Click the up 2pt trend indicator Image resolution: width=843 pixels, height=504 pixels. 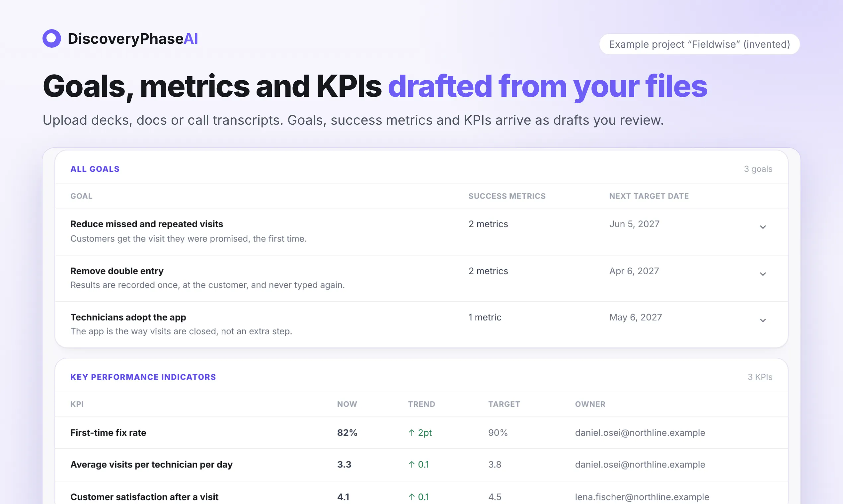pyautogui.click(x=420, y=433)
